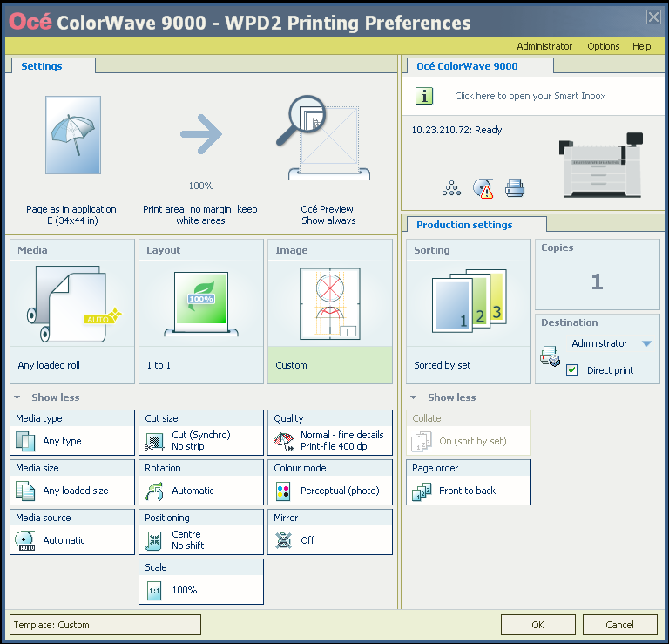
Task: Click the 'Any loaded roll' media label
Action: click(x=49, y=365)
